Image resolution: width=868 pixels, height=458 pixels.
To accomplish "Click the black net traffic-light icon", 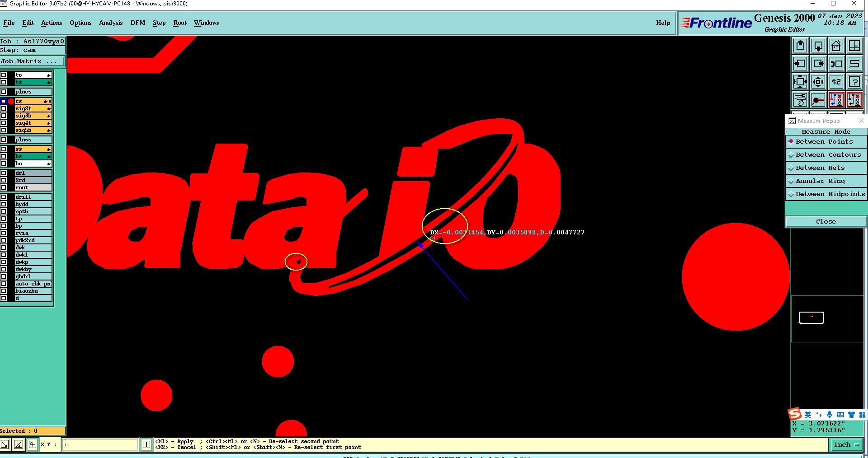I will (854, 100).
